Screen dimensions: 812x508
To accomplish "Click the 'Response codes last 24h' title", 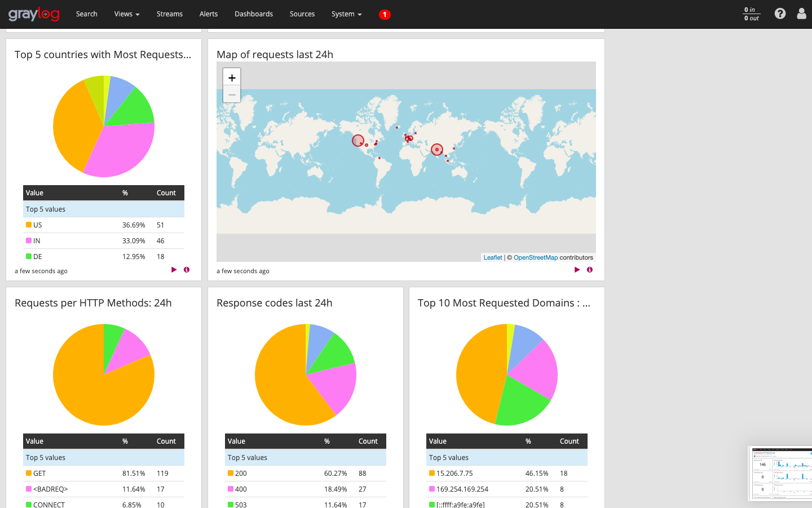I will coord(275,303).
